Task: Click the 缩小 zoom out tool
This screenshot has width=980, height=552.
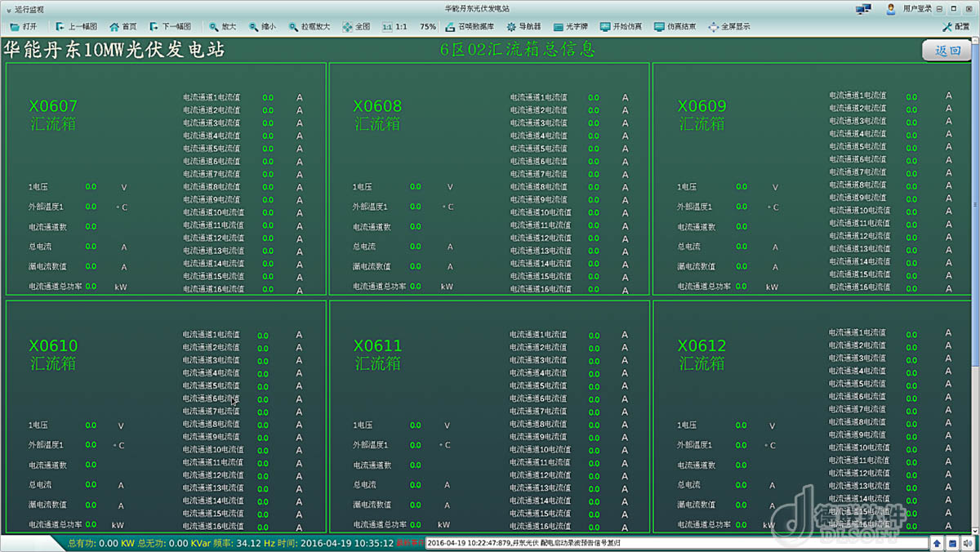Action: [x=262, y=27]
